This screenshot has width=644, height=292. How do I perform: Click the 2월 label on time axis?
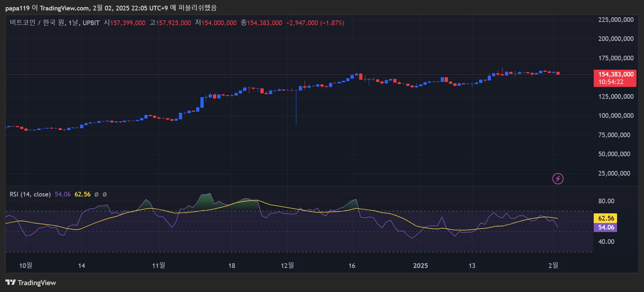553,265
